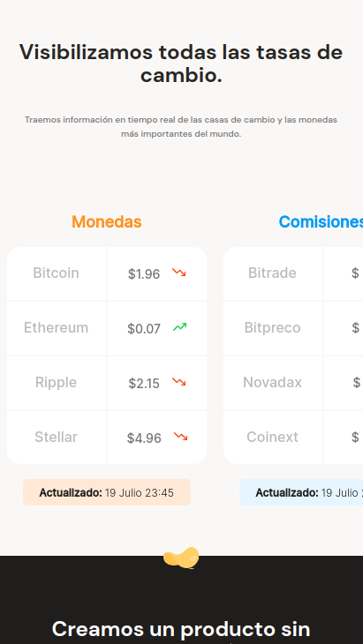Click the Stellar currency name cell

(x=57, y=437)
